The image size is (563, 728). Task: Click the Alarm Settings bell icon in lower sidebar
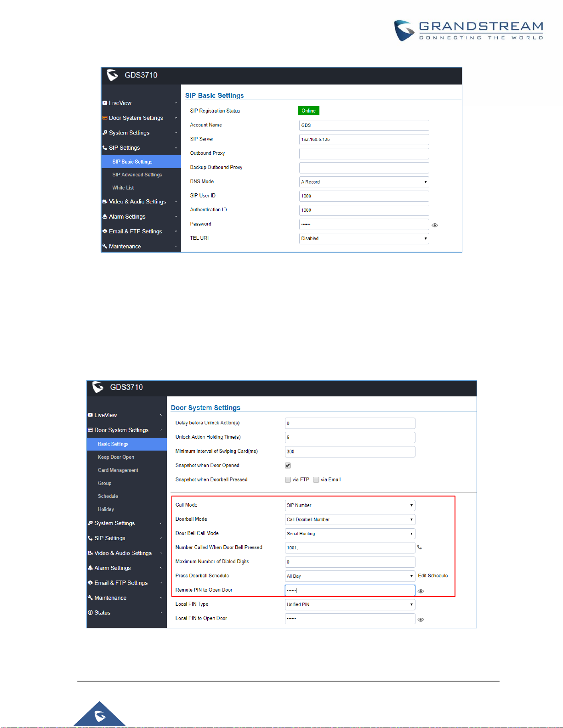coord(91,568)
